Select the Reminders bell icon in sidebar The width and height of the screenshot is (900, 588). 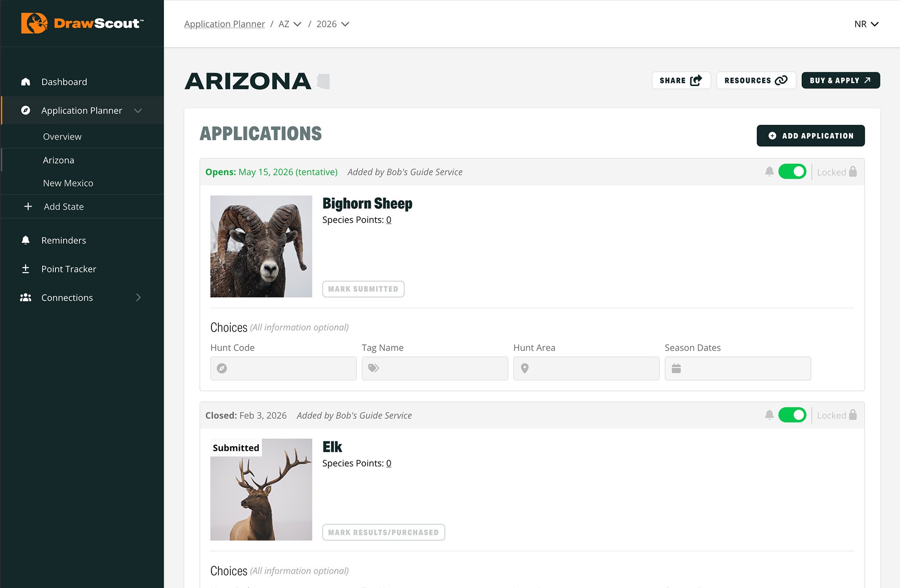25,240
